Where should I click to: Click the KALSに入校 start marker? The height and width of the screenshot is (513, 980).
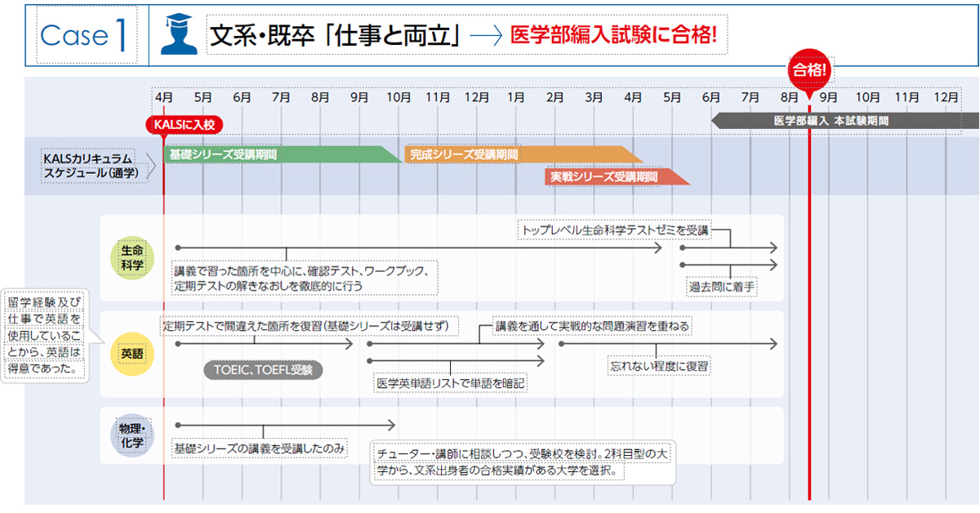pos(184,125)
